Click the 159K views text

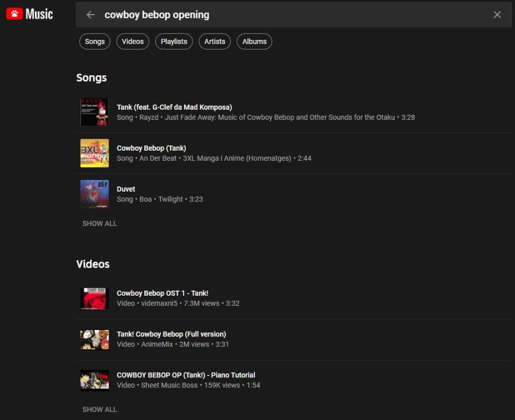coord(222,385)
